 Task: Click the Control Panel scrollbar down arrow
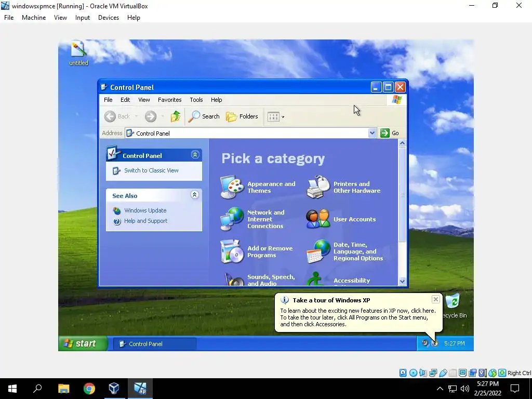coord(403,281)
